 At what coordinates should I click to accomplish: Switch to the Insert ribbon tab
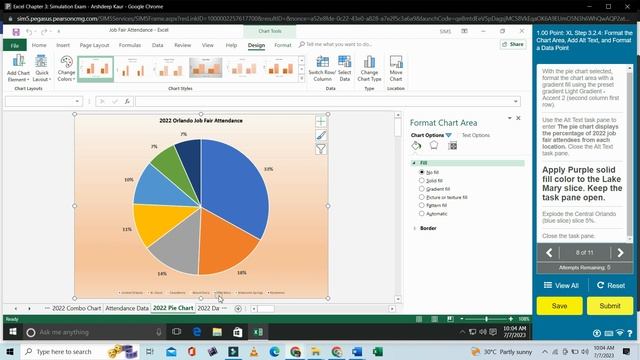(x=63, y=45)
